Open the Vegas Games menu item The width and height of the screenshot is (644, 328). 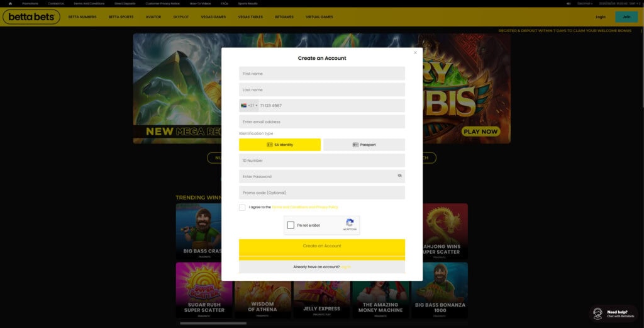213,17
